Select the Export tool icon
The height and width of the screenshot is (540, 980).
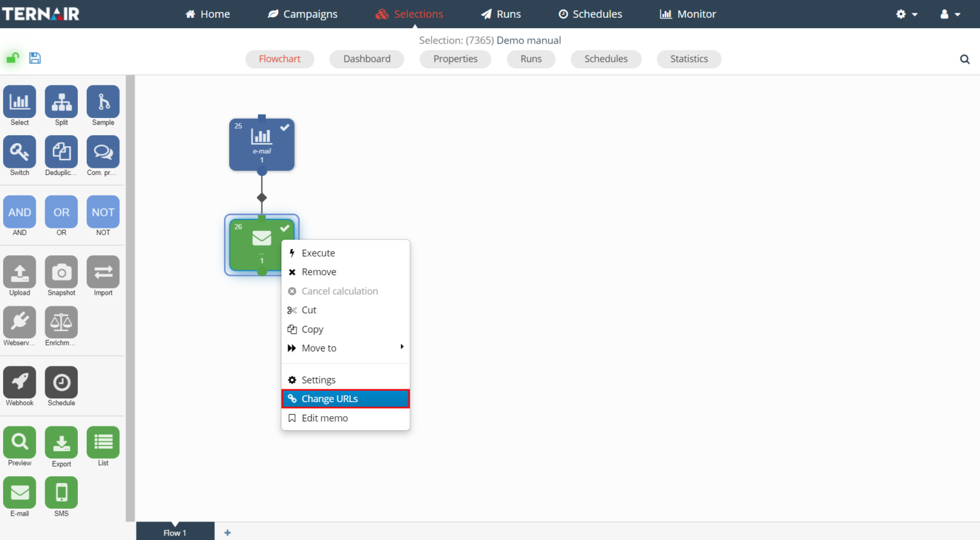pos(61,442)
